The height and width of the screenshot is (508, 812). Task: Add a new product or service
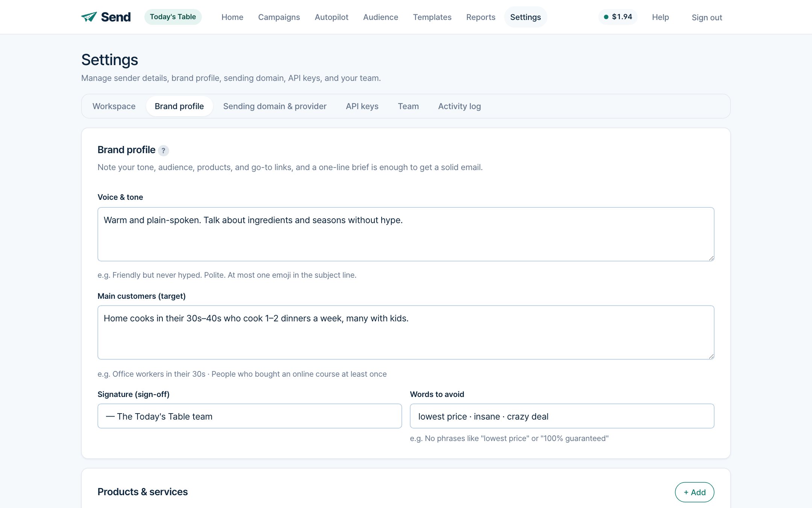(x=694, y=492)
